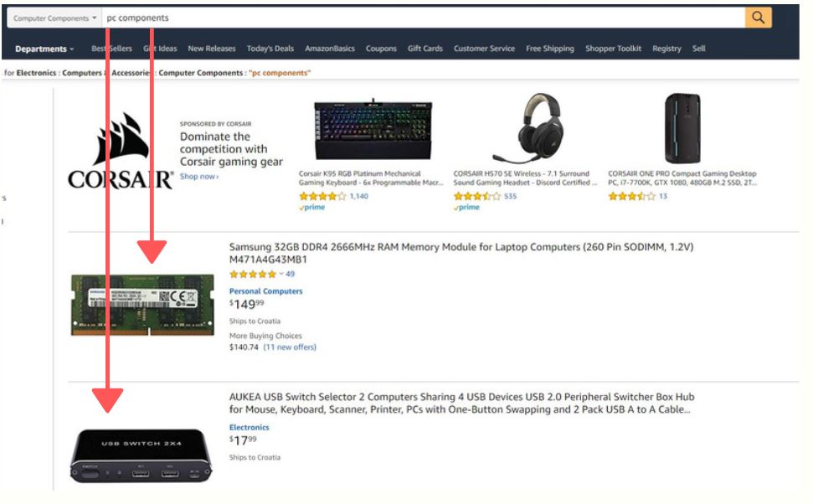Click the orange search magnifier button
813x504 pixels.
click(x=758, y=18)
